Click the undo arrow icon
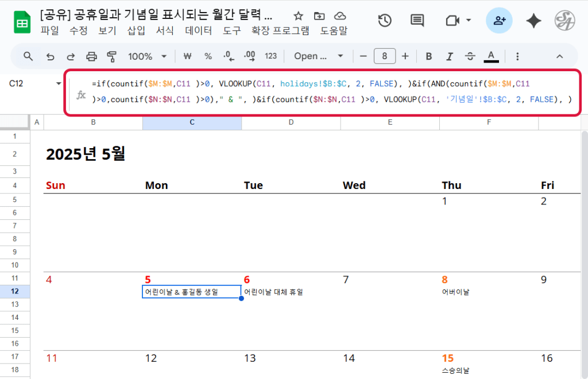The height and width of the screenshot is (379, 588). pyautogui.click(x=50, y=56)
